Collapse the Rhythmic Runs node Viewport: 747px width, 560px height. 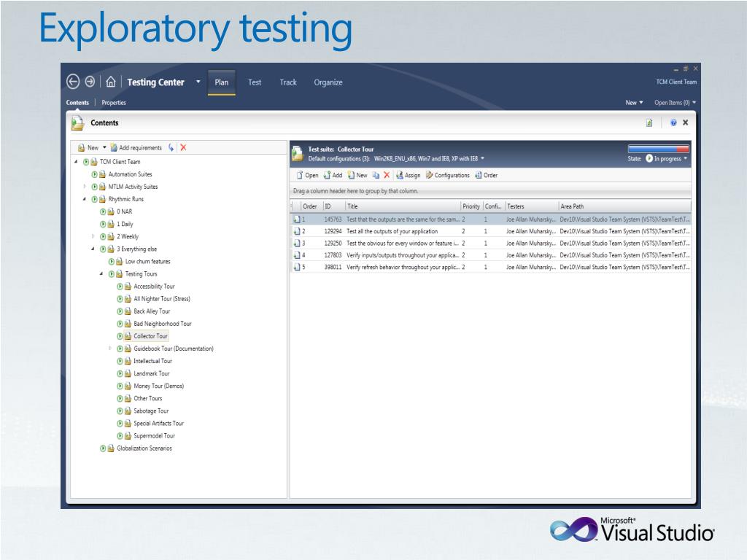[85, 199]
